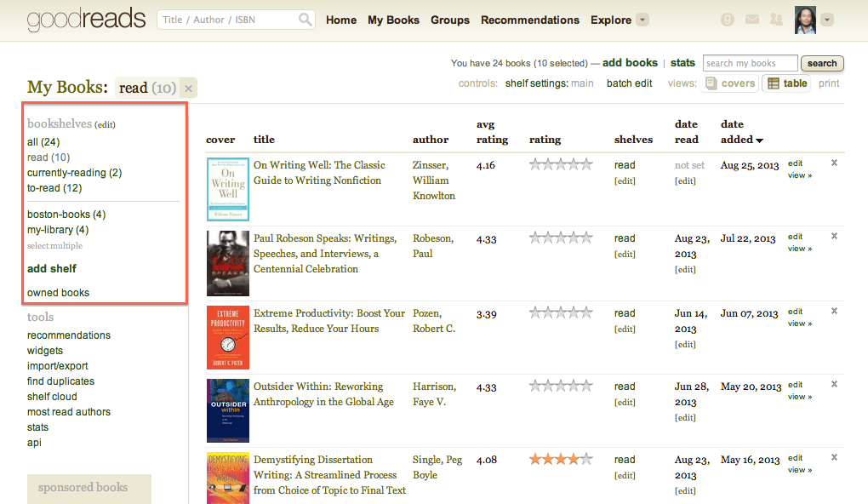Open Groups navigation item
The height and width of the screenshot is (504, 868).
tap(450, 20)
